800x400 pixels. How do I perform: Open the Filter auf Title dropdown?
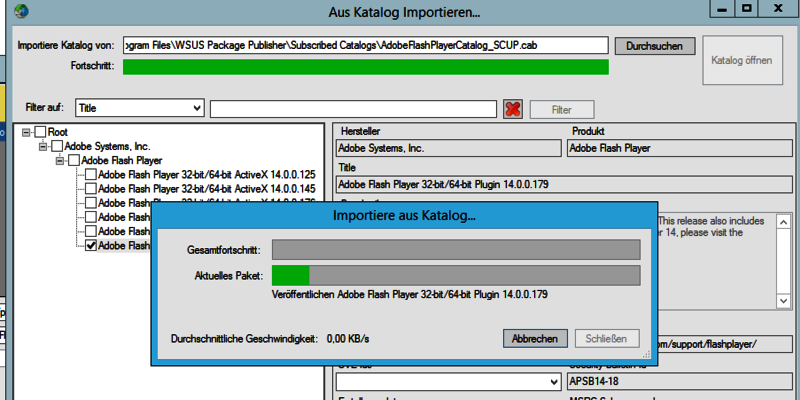[140, 108]
